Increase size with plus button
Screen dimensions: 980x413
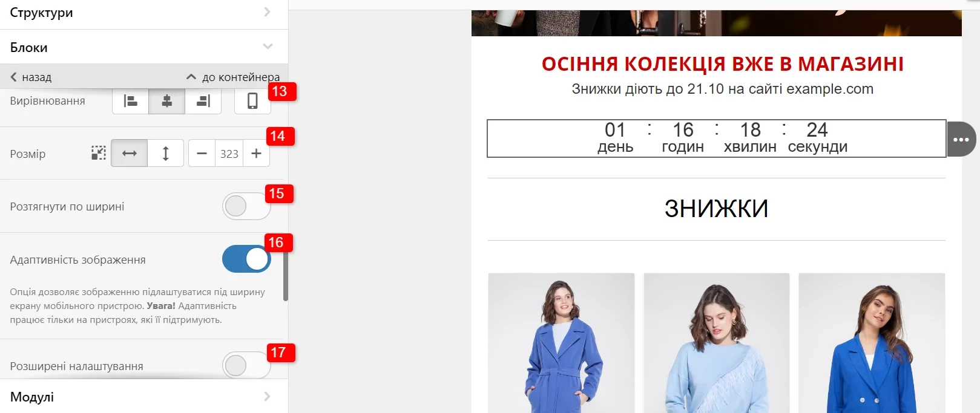point(257,154)
